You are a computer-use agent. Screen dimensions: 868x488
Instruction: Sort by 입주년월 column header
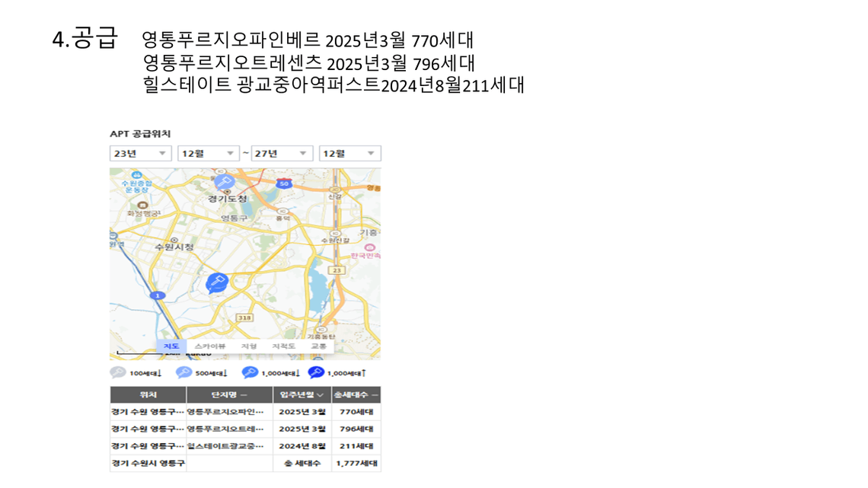point(302,394)
